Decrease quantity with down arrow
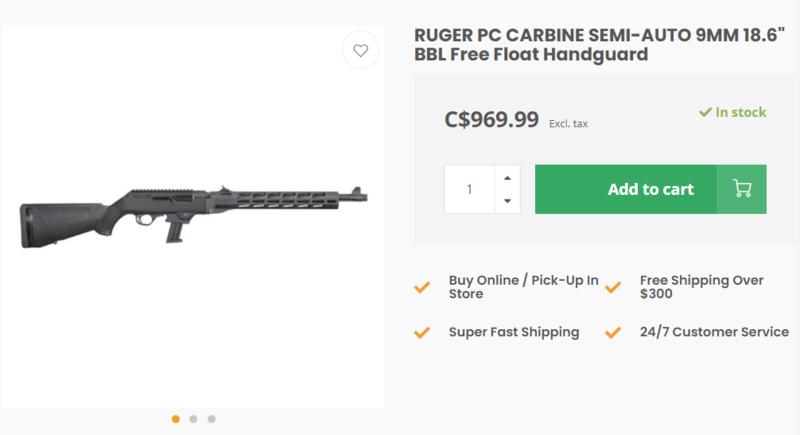 [x=507, y=201]
